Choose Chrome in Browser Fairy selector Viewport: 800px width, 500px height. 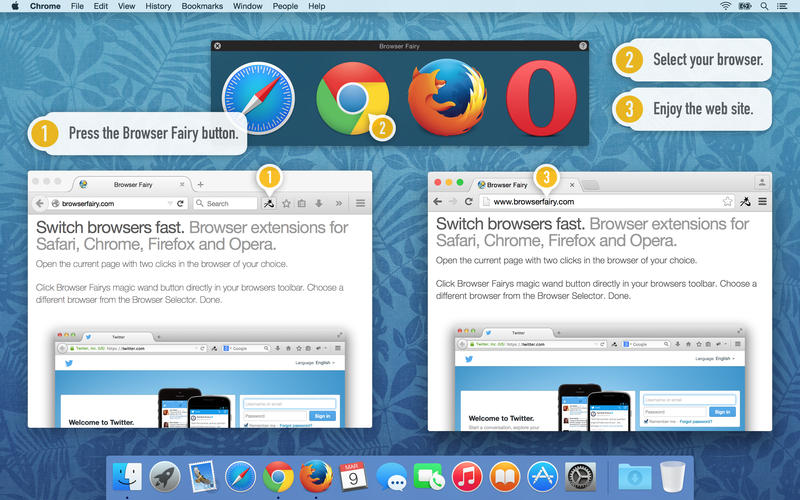click(x=353, y=98)
